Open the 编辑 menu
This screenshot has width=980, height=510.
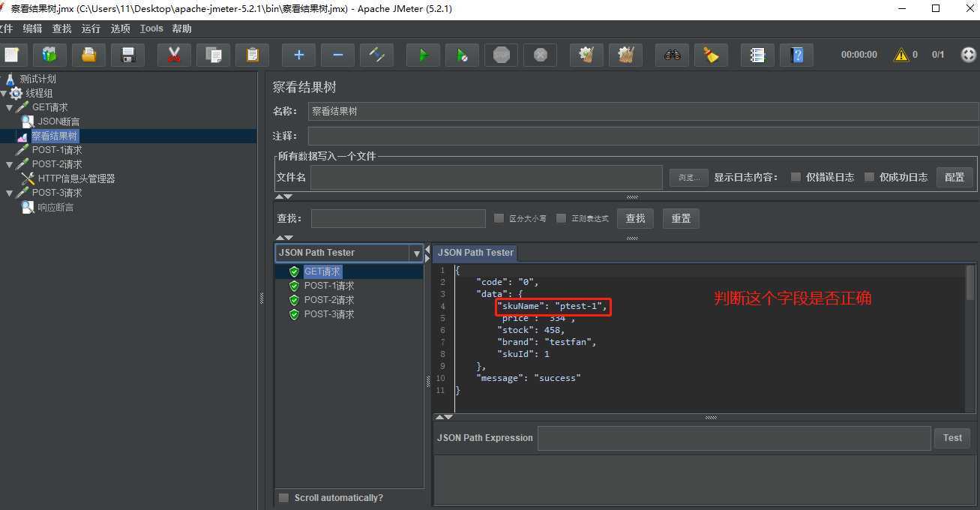(x=32, y=28)
